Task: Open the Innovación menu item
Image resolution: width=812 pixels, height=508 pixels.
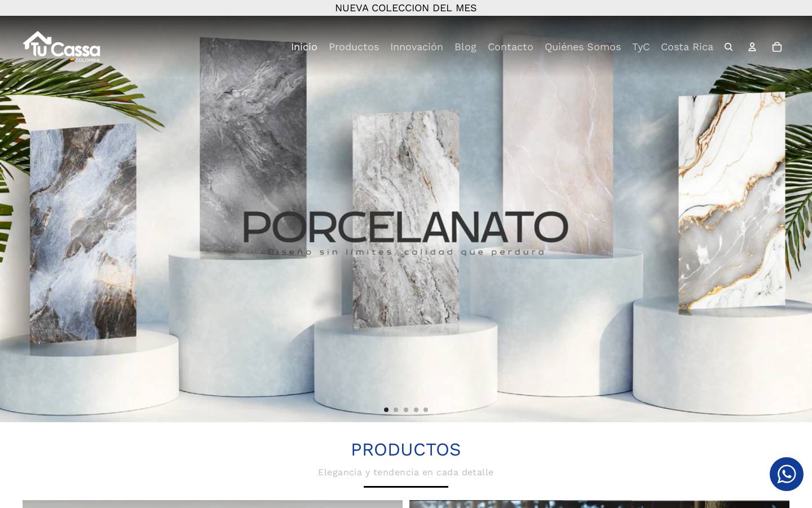Action: click(x=417, y=47)
